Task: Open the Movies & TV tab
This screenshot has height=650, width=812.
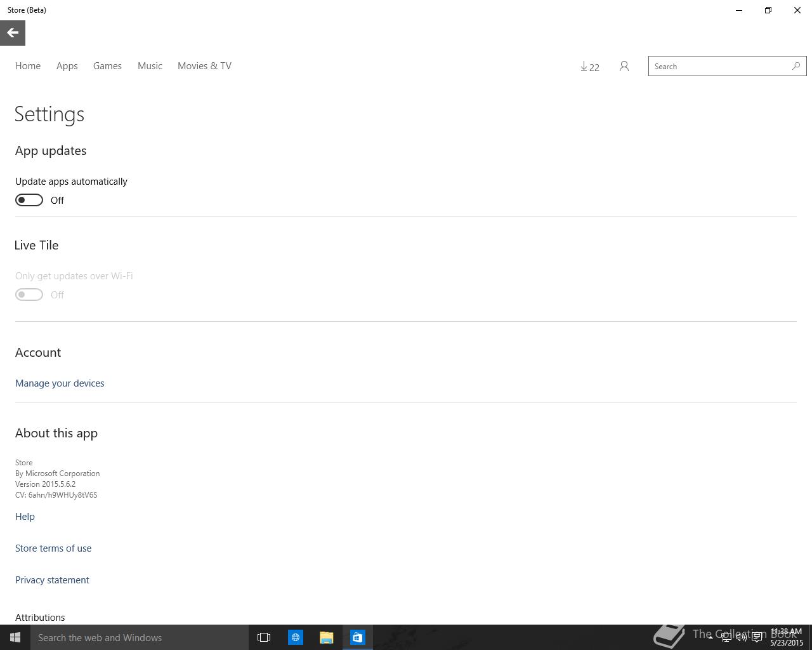Action: tap(204, 66)
